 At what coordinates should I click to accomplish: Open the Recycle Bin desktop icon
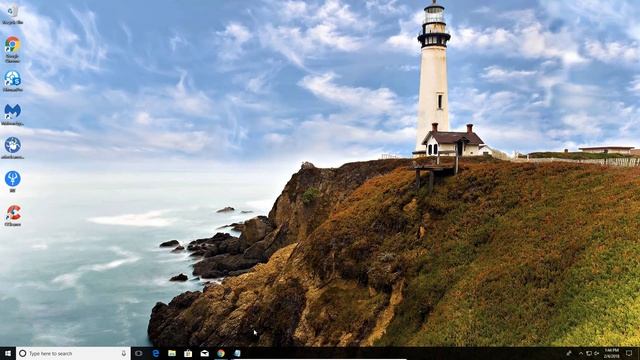(x=12, y=13)
